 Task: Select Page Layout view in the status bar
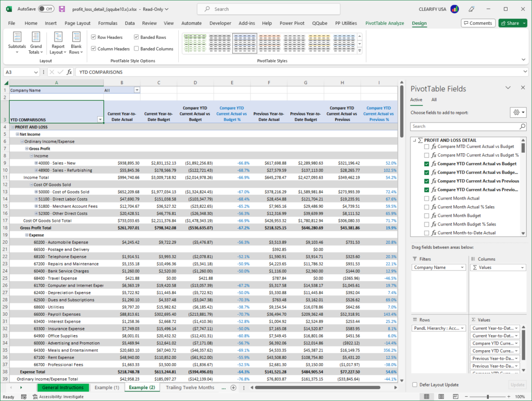pos(441,396)
